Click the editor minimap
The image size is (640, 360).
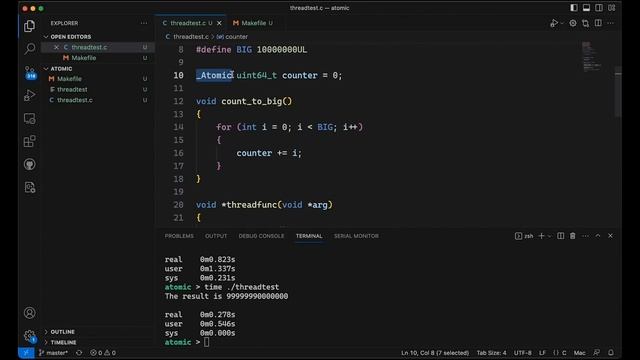(592, 56)
